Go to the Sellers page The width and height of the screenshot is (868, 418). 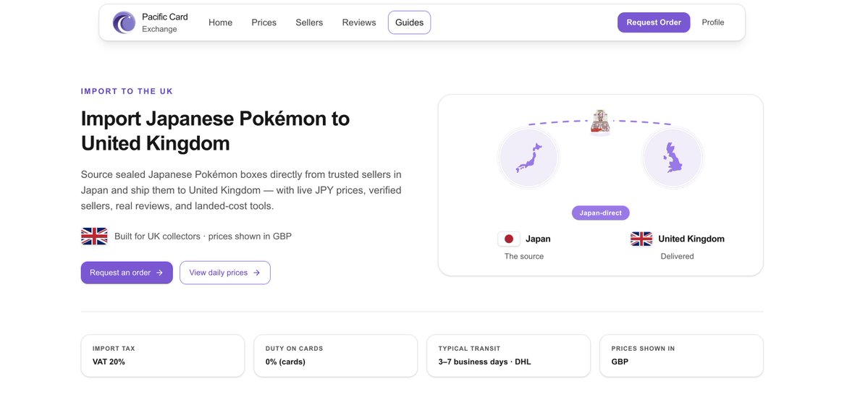coord(309,22)
